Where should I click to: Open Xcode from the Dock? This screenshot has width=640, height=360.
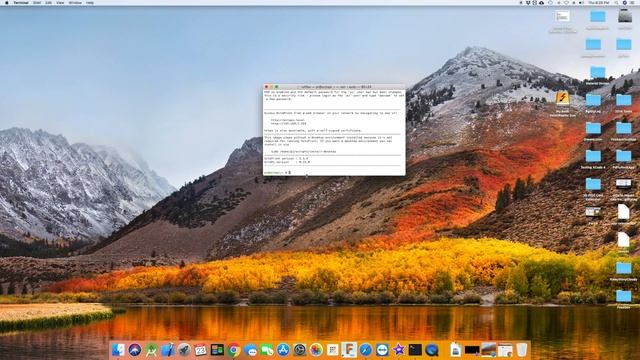[x=167, y=350]
